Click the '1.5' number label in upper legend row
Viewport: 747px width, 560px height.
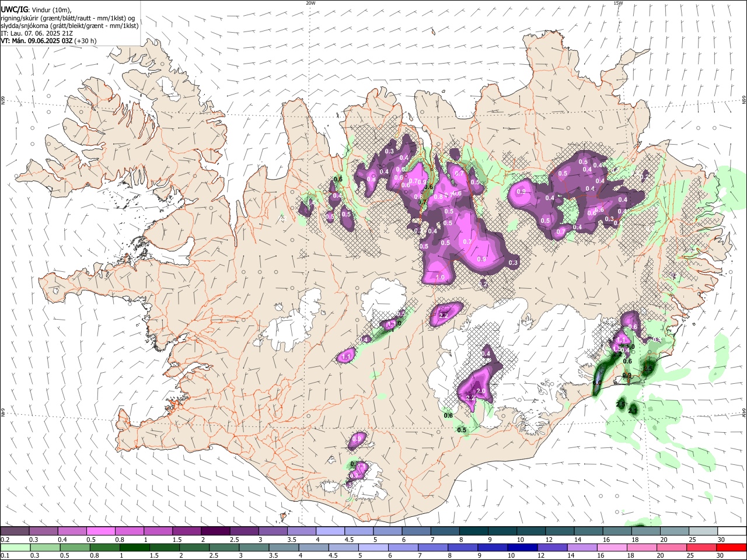click(x=177, y=540)
